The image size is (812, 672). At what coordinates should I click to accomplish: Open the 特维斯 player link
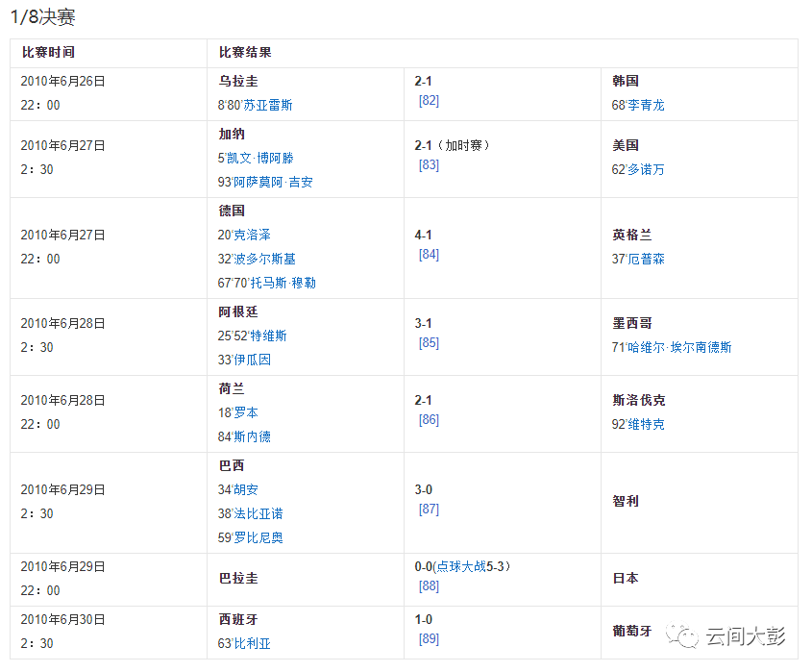[x=268, y=336]
